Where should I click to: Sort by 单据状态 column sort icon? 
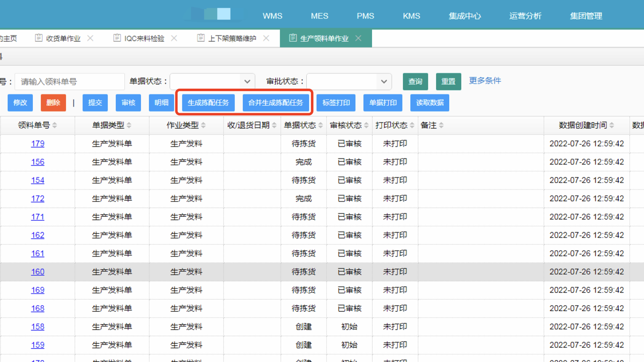tap(320, 126)
